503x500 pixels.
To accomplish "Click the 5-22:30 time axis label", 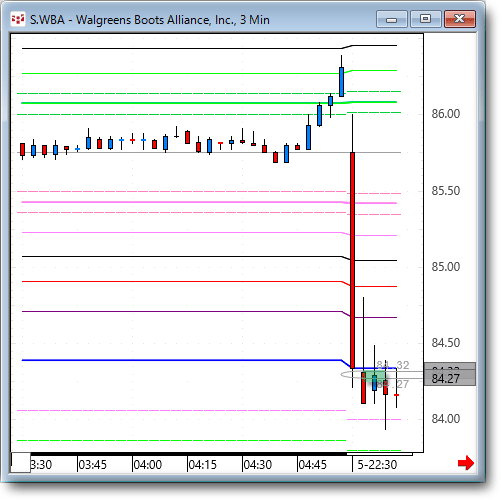I will (377, 464).
